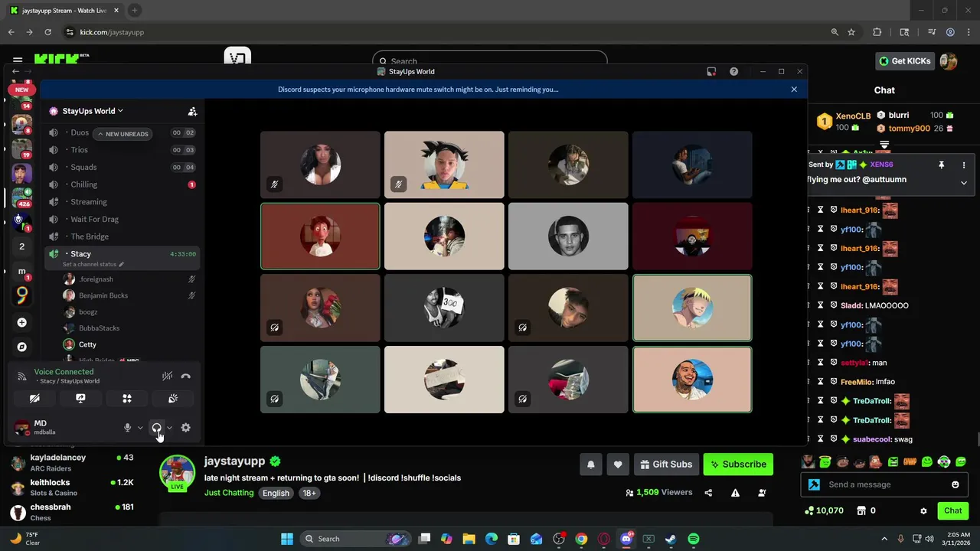The height and width of the screenshot is (551, 980).
Task: Click Set a channel status
Action: click(x=93, y=264)
